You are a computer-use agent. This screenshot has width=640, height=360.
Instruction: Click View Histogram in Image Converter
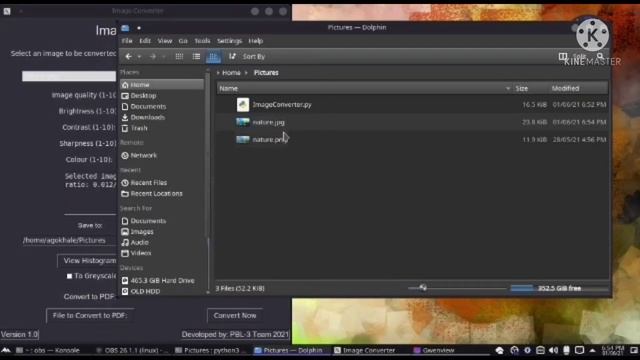[x=87, y=260]
